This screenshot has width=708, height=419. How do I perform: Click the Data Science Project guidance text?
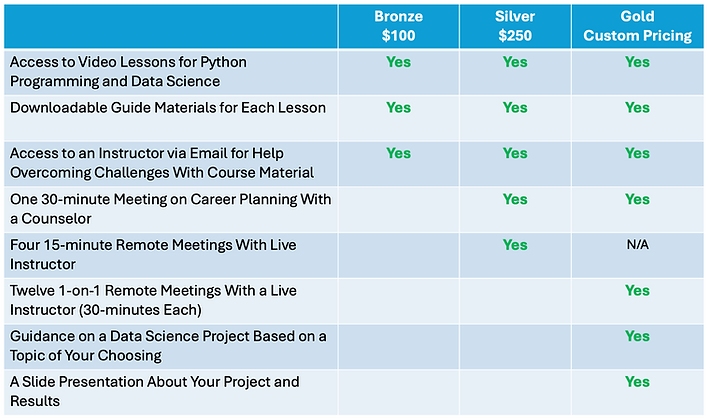[167, 345]
